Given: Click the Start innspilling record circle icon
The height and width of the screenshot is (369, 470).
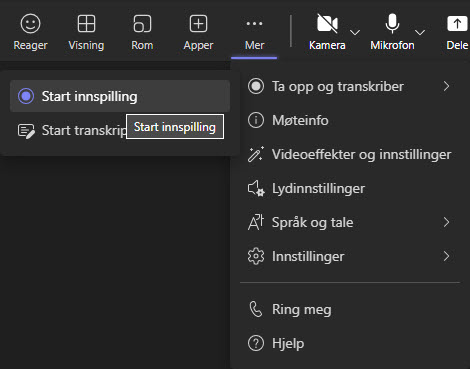Looking at the screenshot, I should point(26,96).
